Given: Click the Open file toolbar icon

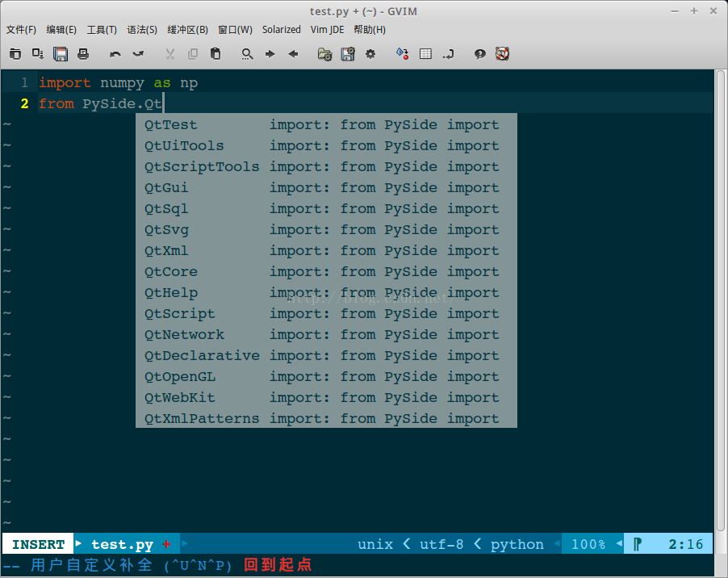Looking at the screenshot, I should [15, 54].
